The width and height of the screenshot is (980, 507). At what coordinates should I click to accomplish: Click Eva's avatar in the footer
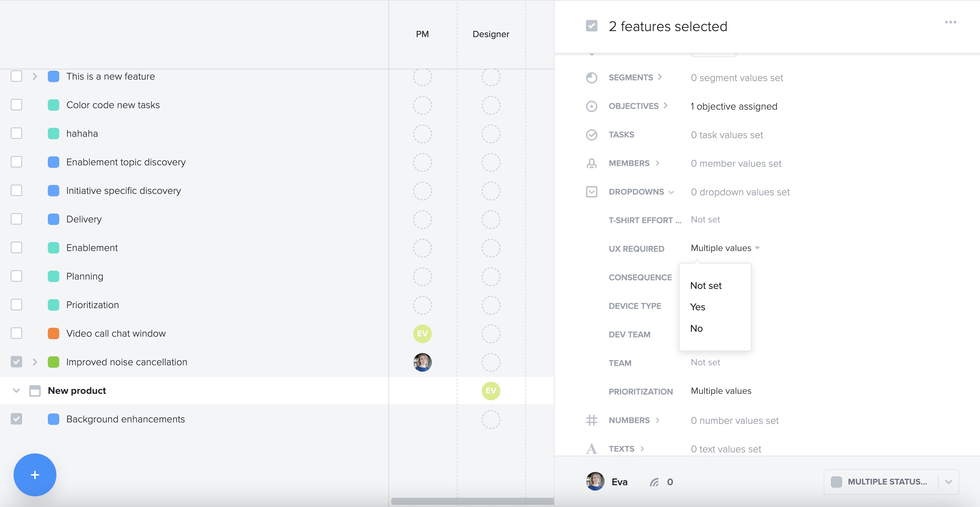point(595,482)
